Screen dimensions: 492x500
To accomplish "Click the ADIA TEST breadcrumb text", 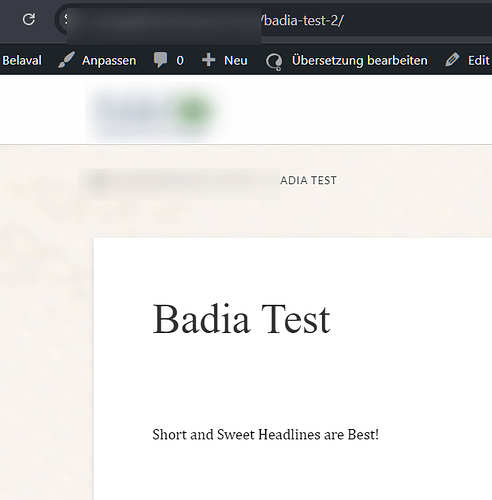I will click(308, 181).
